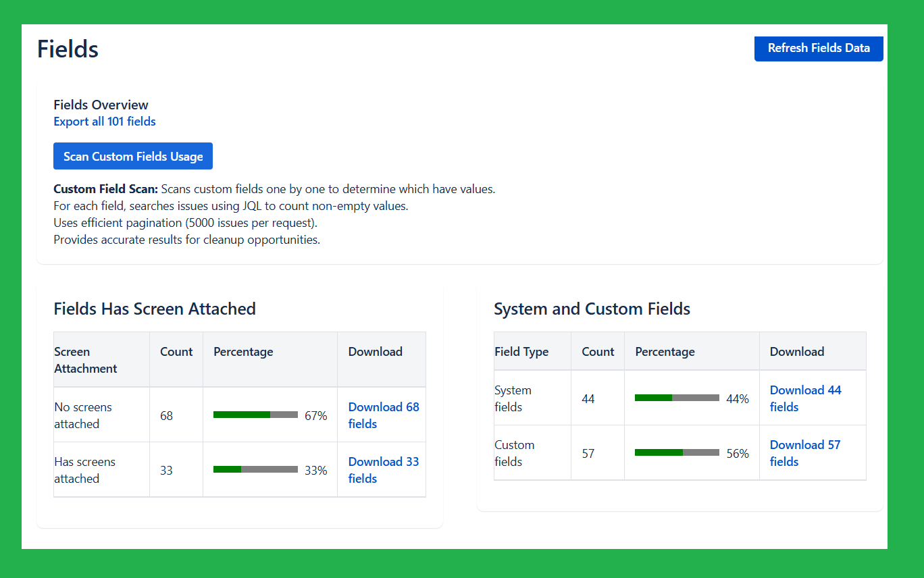The image size is (924, 578).
Task: Select the Has screens attached row label
Action: tap(84, 470)
